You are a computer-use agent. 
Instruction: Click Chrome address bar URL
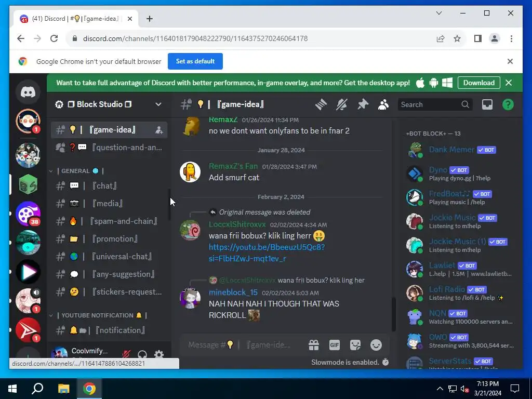195,38
